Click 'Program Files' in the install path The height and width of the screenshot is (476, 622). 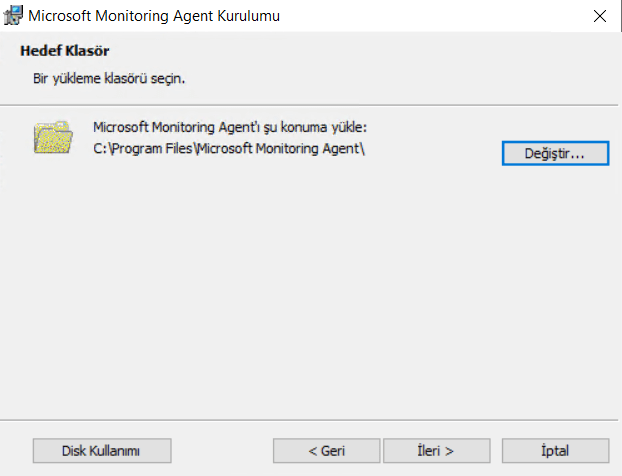tap(150, 150)
